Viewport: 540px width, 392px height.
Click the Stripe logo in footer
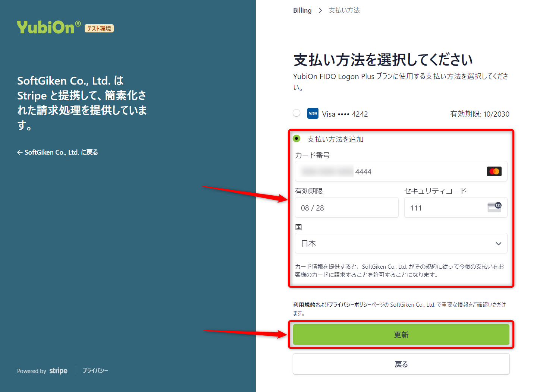[x=59, y=371]
